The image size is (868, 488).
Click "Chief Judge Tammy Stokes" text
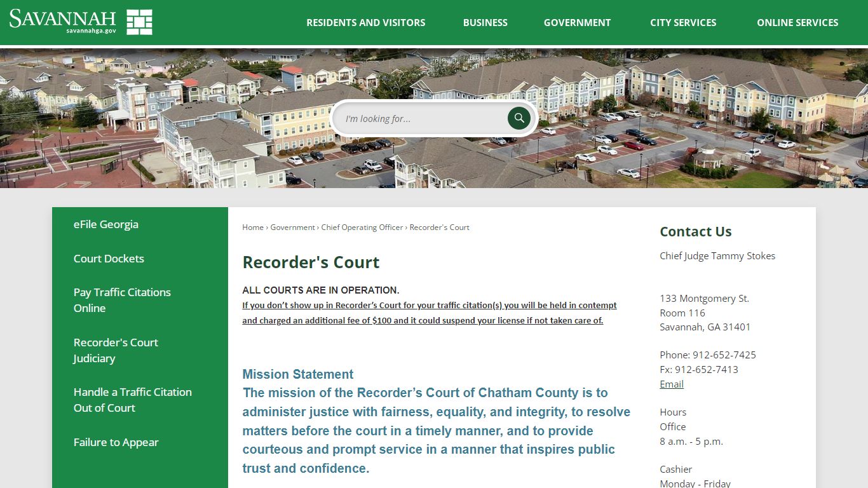click(717, 255)
